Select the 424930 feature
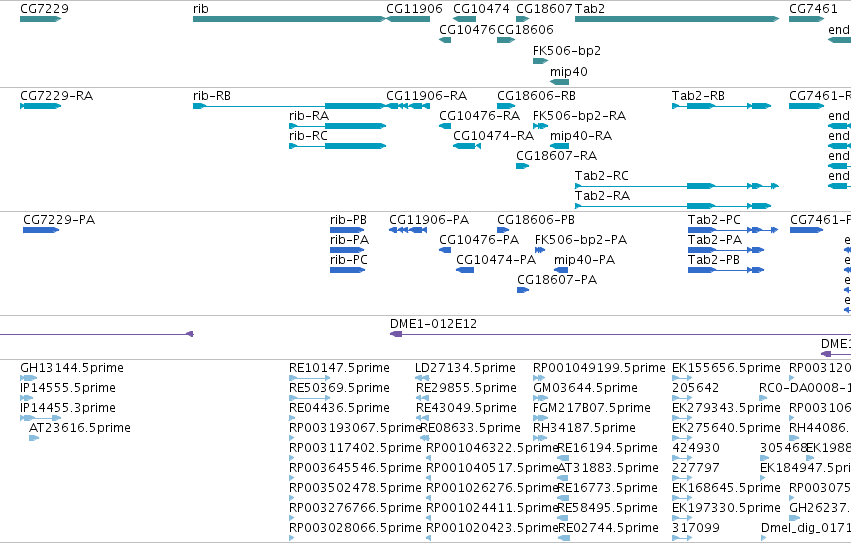Viewport: 851px width, 543px height. click(682, 458)
